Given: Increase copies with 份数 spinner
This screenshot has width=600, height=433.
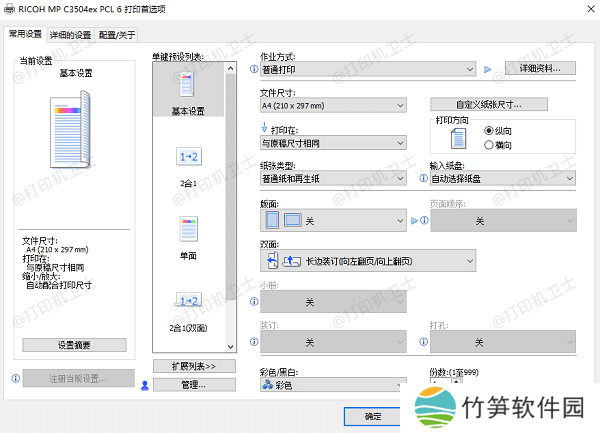Looking at the screenshot, I should point(457,380).
